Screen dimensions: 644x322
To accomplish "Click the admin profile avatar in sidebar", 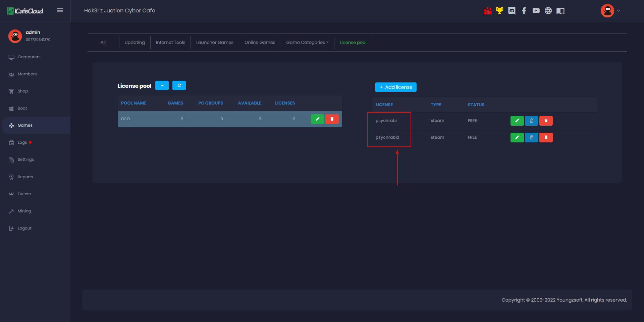I will point(15,36).
